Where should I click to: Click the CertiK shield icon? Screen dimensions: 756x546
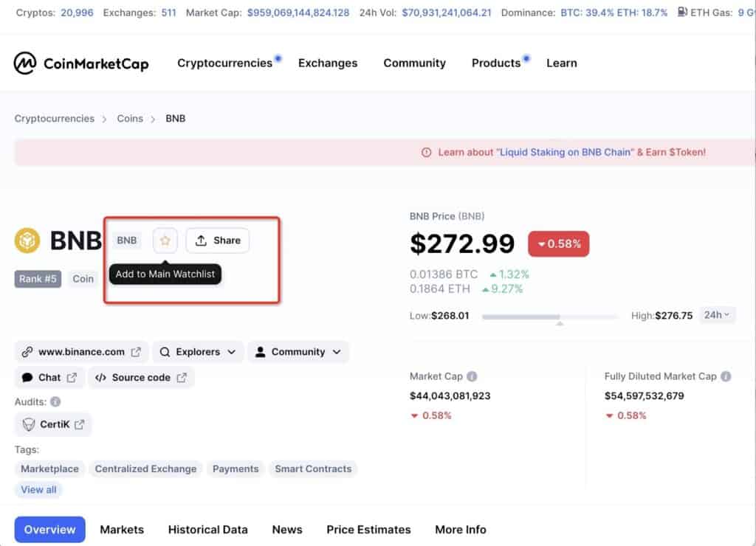29,424
